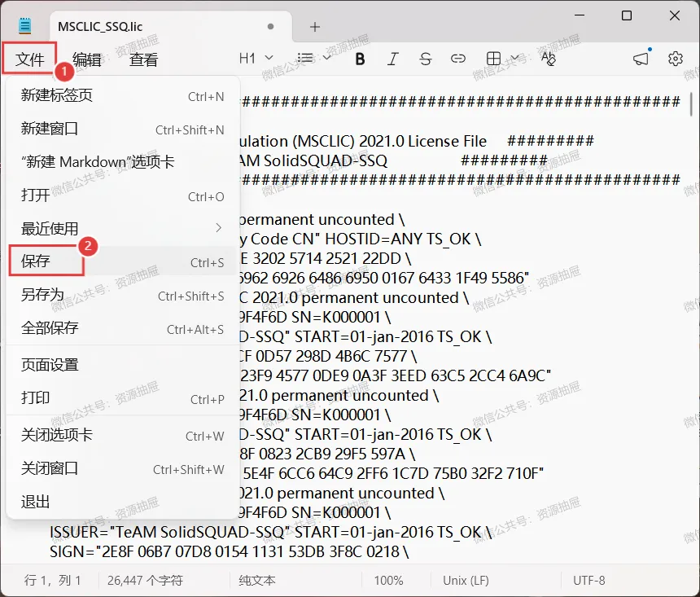This screenshot has height=597, width=700.
Task: Select the MSCLIC_SSQ.lic tab
Action: click(x=171, y=27)
